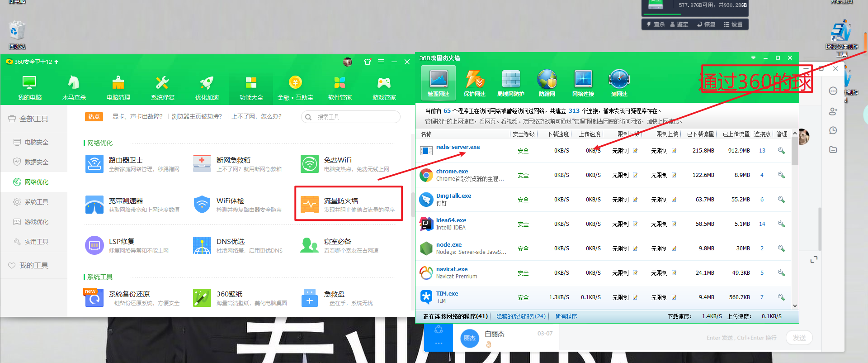
Task: Open 流量防火墙 title bar dropdown menu
Action: [x=753, y=58]
